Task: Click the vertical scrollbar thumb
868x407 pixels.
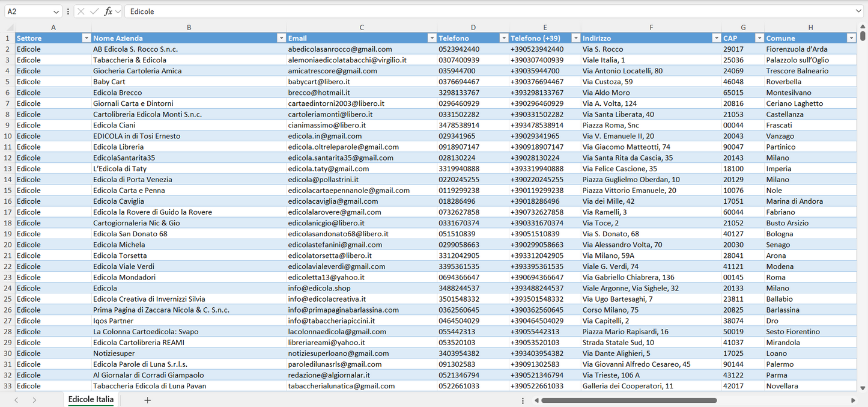Action: (863, 35)
